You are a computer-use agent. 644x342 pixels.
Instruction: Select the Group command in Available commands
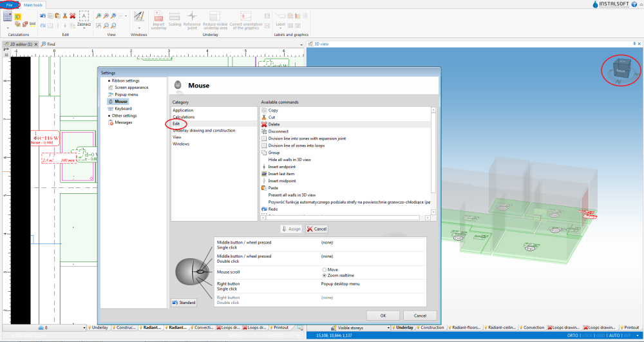pyautogui.click(x=274, y=152)
